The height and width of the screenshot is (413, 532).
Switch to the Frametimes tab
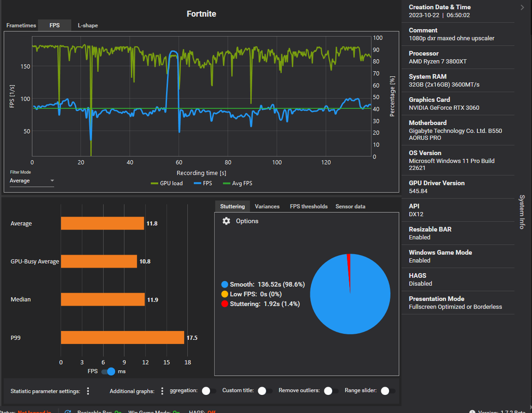pyautogui.click(x=21, y=25)
